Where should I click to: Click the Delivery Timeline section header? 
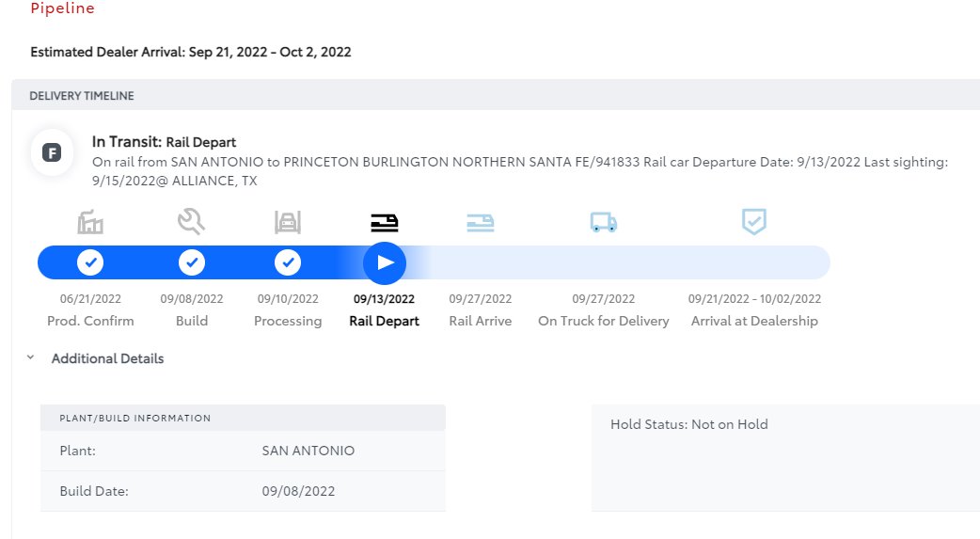tap(82, 96)
